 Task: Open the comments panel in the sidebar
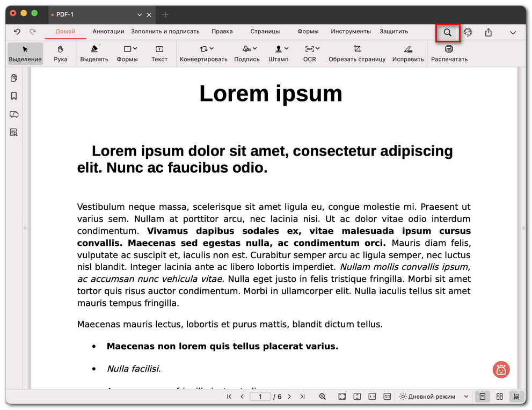(14, 114)
